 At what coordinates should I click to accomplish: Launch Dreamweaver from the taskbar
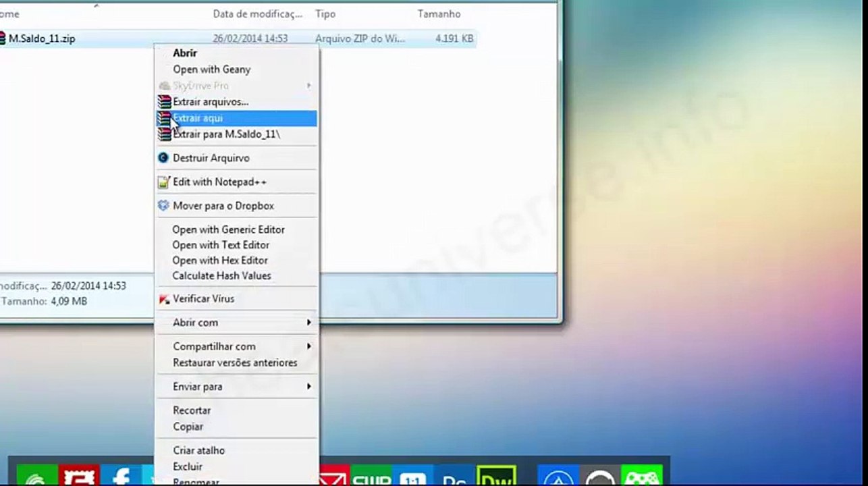click(x=496, y=475)
